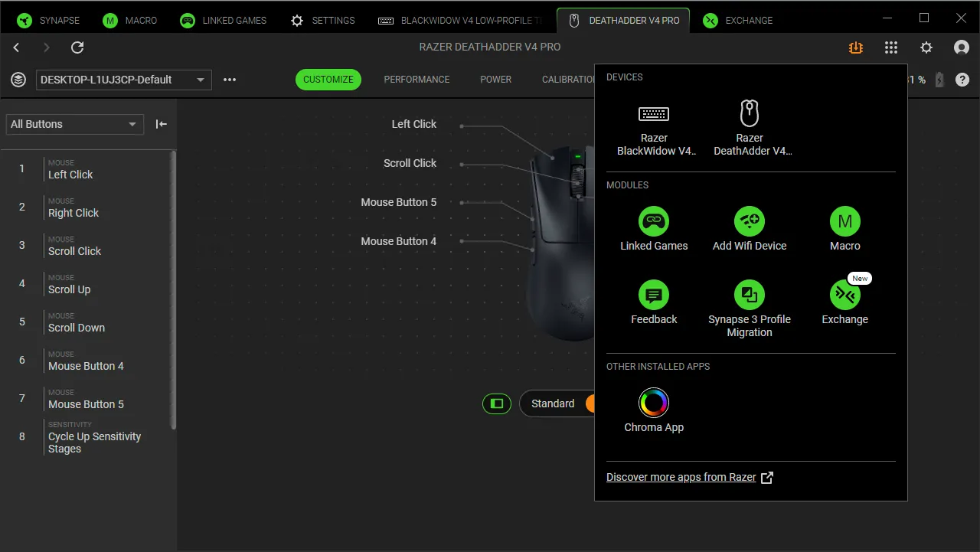Viewport: 980px width, 552px height.
Task: Go forward with the right arrow
Action: click(x=46, y=47)
